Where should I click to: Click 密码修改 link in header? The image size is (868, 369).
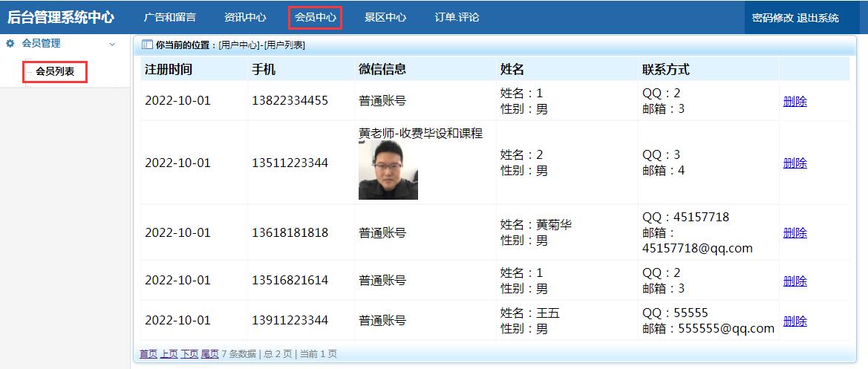(x=773, y=18)
